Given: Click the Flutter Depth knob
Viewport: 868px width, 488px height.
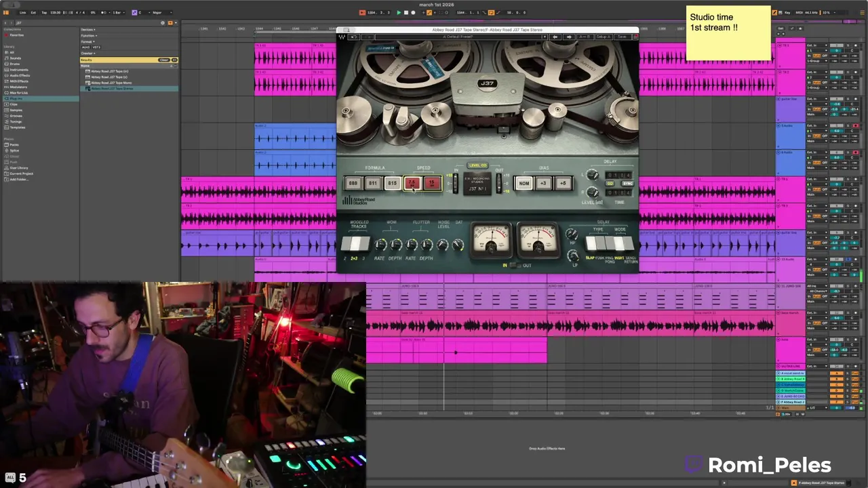Looking at the screenshot, I should (427, 245).
